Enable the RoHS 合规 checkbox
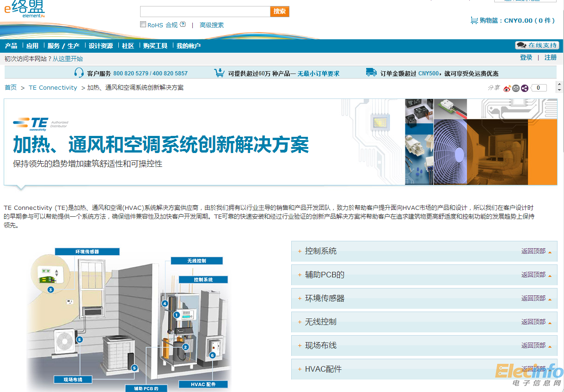Screen dimensions: 564x392 pyautogui.click(x=143, y=24)
